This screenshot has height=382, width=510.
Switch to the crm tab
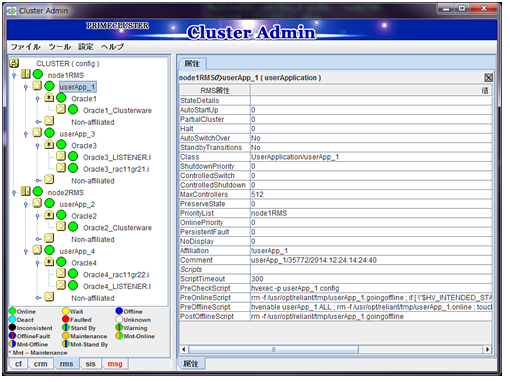point(40,364)
